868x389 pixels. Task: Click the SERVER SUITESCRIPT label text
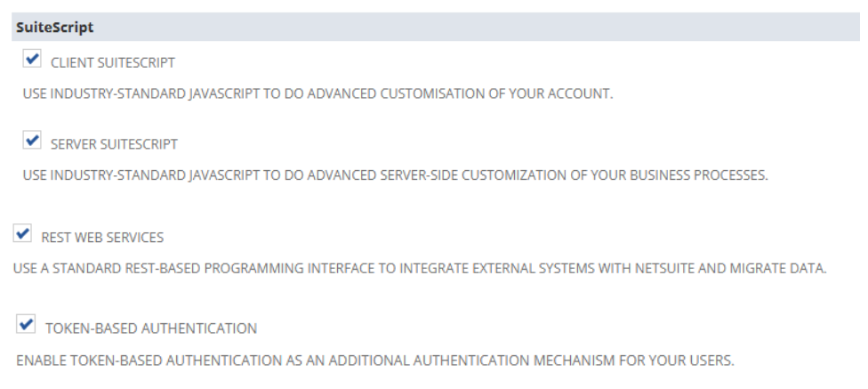pyautogui.click(x=114, y=144)
